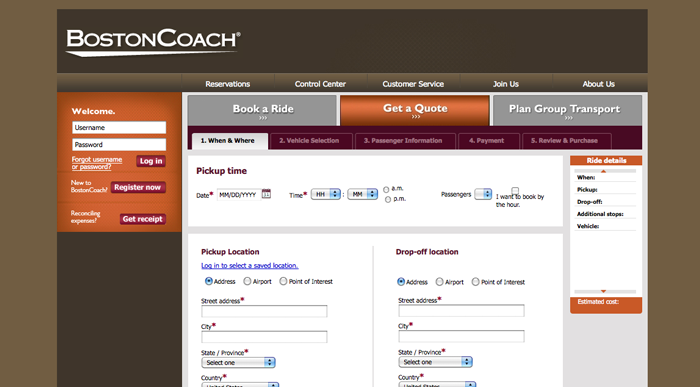The height and width of the screenshot is (387, 700).
Task: Click drop-off City field
Action: 461,336
